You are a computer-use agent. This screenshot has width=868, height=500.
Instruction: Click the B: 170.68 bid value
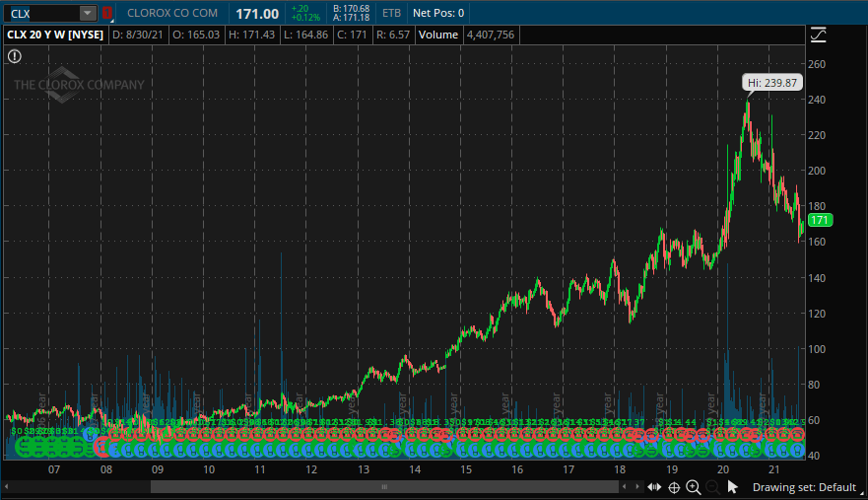351,8
